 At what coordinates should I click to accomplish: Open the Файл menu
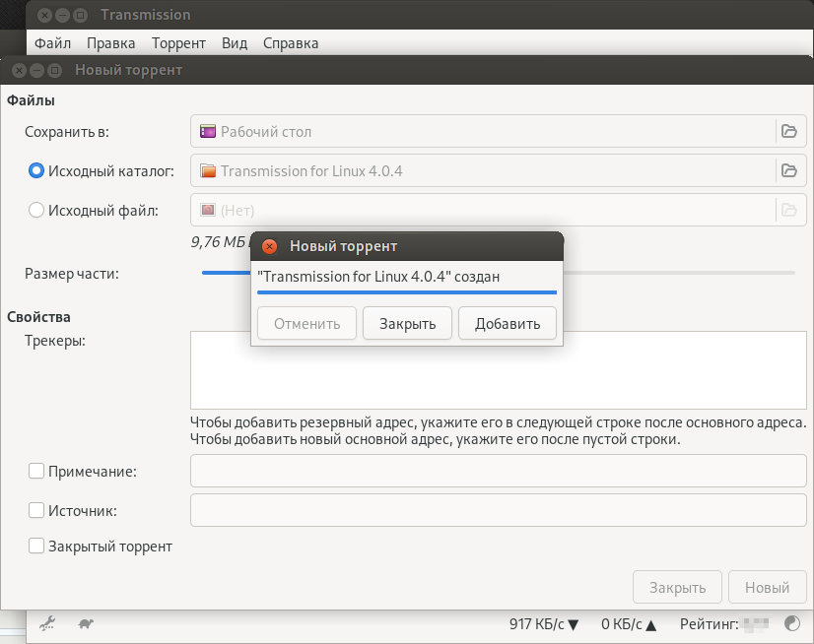click(52, 43)
